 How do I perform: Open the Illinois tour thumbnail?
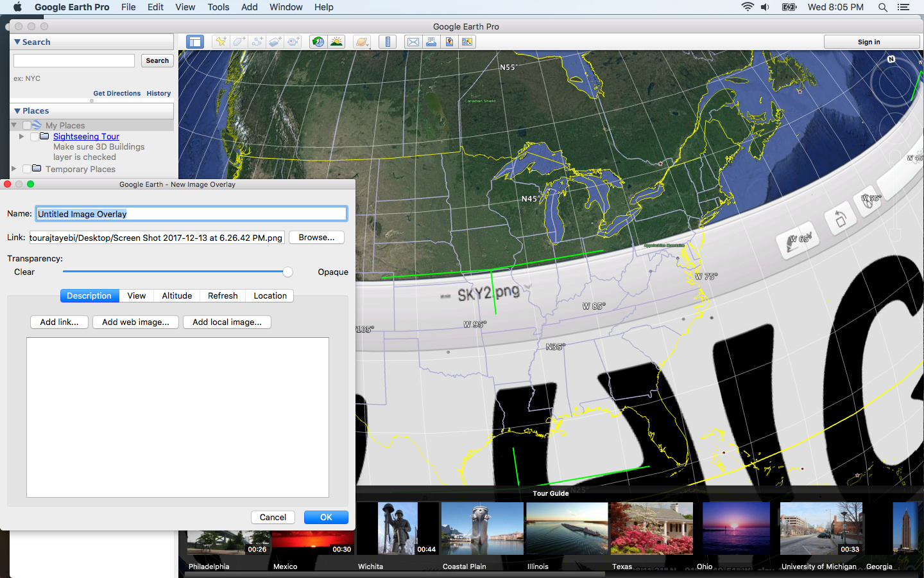[x=567, y=529]
